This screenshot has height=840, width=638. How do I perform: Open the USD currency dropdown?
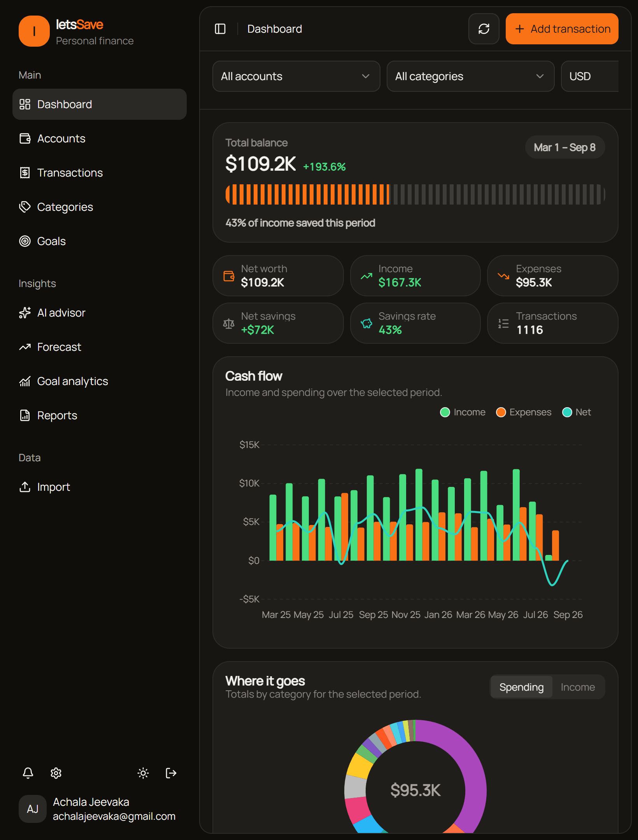tap(590, 76)
